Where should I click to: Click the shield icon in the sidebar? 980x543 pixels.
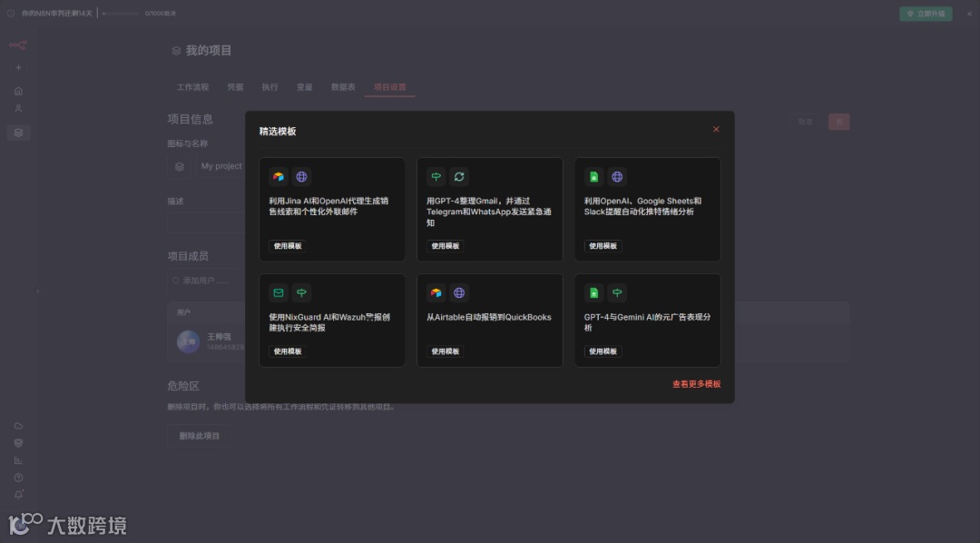point(18,443)
